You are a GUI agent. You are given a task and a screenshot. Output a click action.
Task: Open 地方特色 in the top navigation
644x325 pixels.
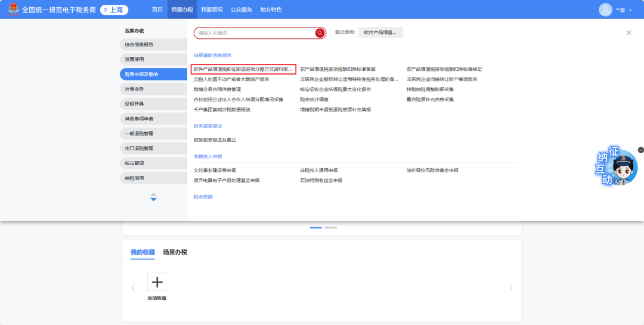pos(271,10)
